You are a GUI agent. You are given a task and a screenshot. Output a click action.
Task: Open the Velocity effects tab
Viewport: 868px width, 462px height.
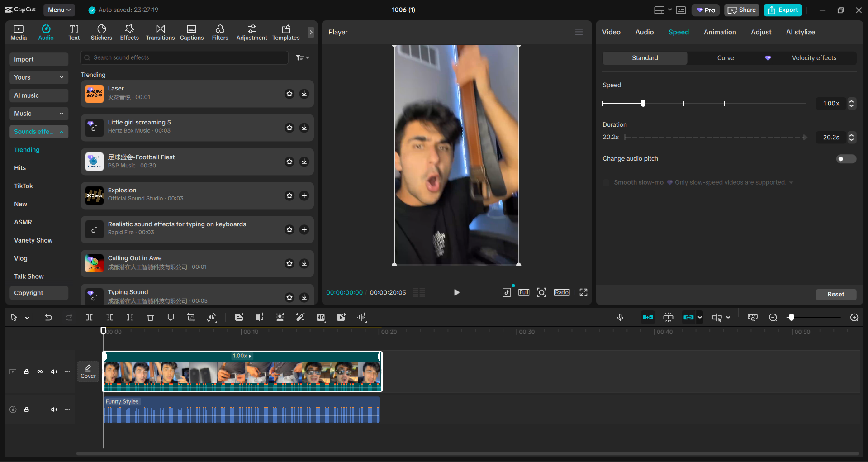(814, 58)
